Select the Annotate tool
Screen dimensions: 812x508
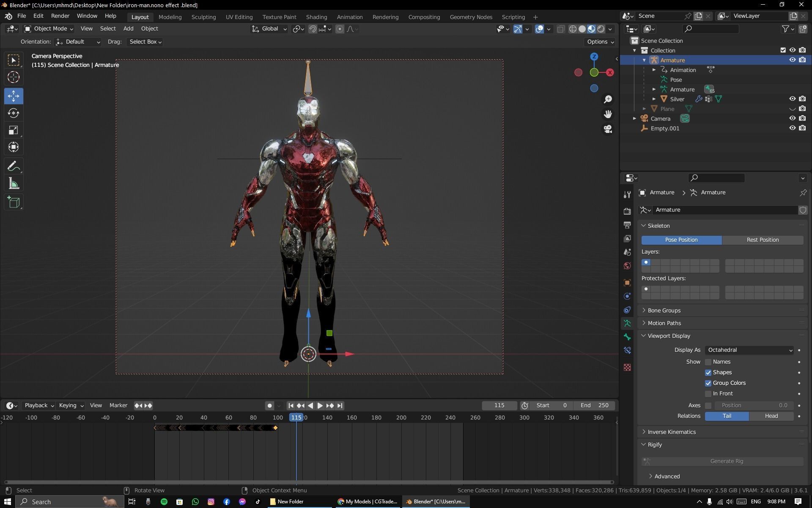[14, 166]
